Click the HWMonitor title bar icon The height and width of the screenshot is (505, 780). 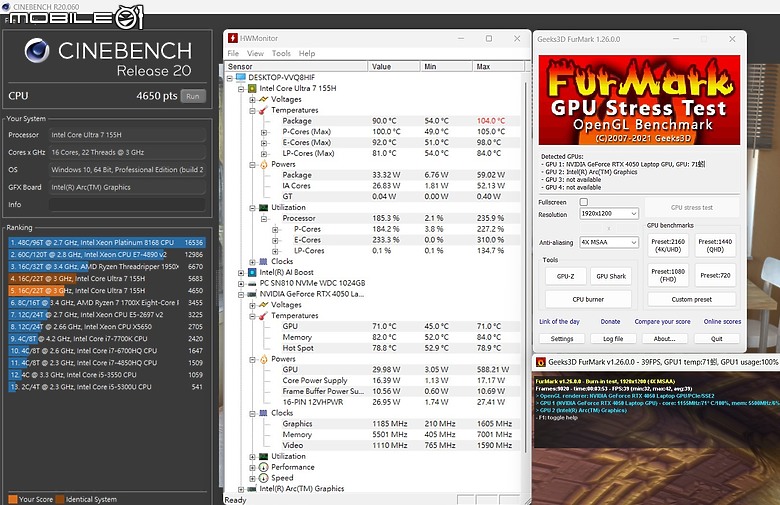(232, 38)
